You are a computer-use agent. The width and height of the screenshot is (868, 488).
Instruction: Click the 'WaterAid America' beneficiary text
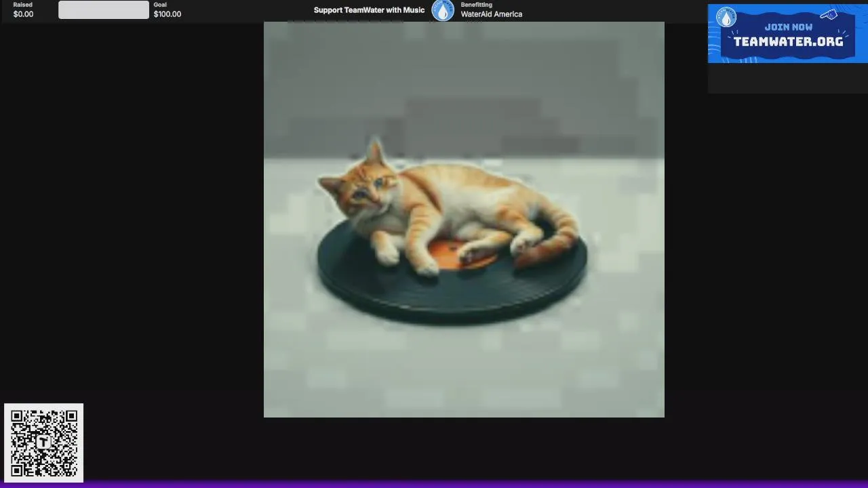[x=492, y=14]
